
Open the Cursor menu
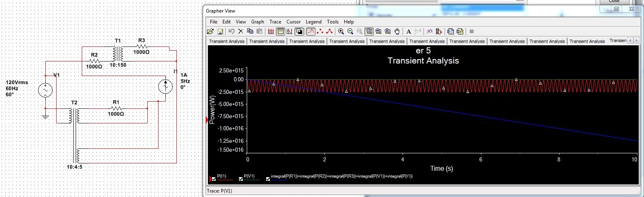[x=294, y=22]
